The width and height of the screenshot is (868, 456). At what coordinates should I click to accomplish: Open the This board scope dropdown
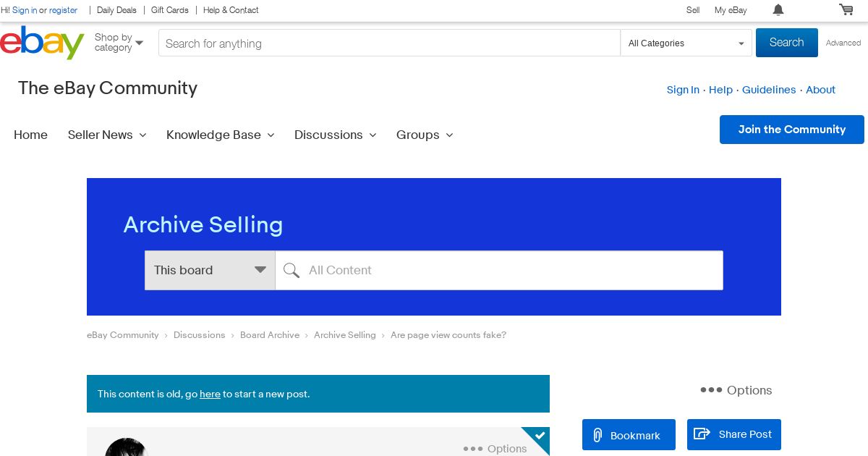coord(210,270)
